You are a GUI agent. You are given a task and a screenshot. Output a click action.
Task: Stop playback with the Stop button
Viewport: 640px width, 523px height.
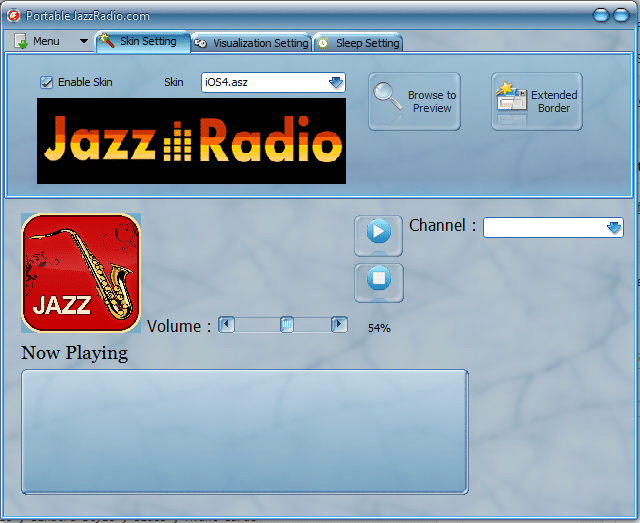(379, 283)
